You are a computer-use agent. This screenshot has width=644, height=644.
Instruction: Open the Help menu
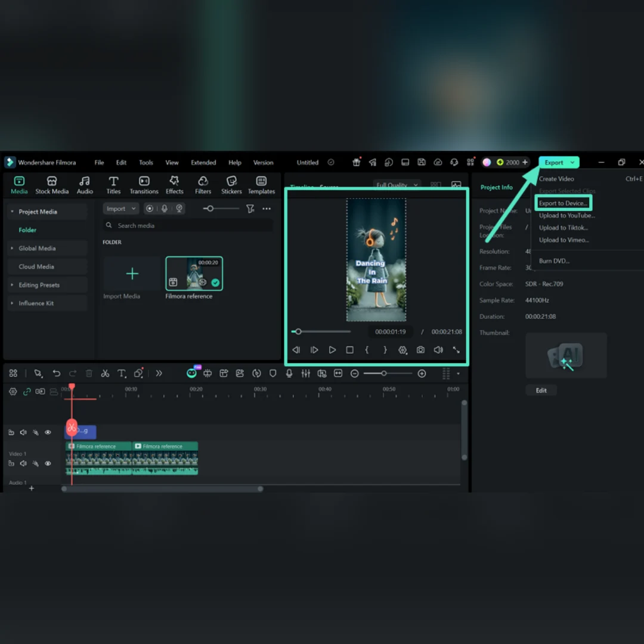click(x=234, y=163)
